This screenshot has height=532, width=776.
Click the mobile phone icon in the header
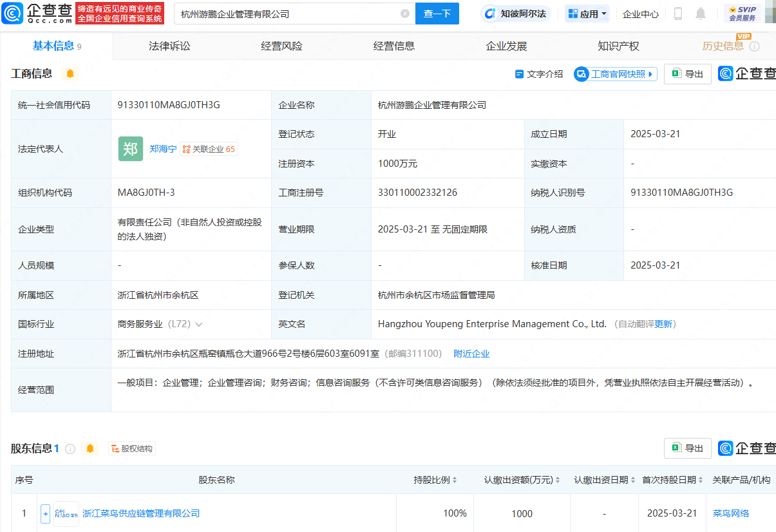point(678,14)
